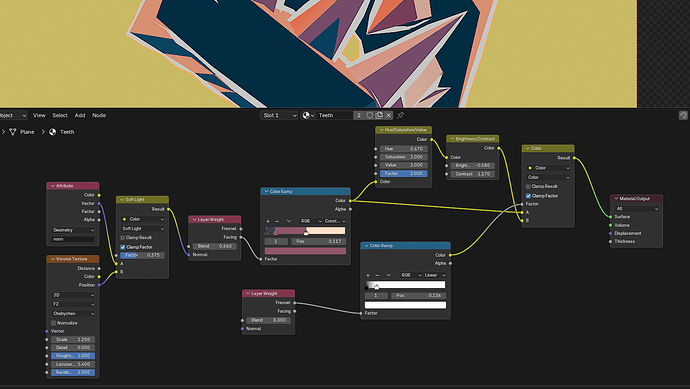Click the Contrast 1.170 field

473,174
